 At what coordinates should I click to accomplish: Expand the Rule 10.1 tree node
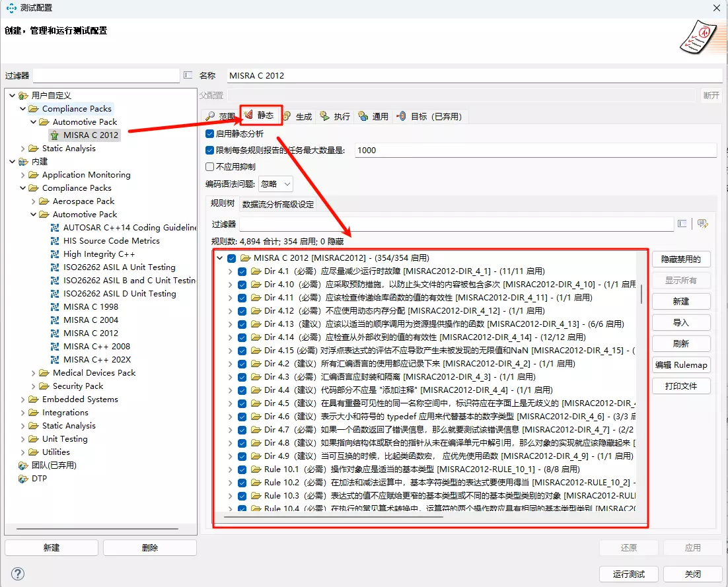(x=230, y=469)
